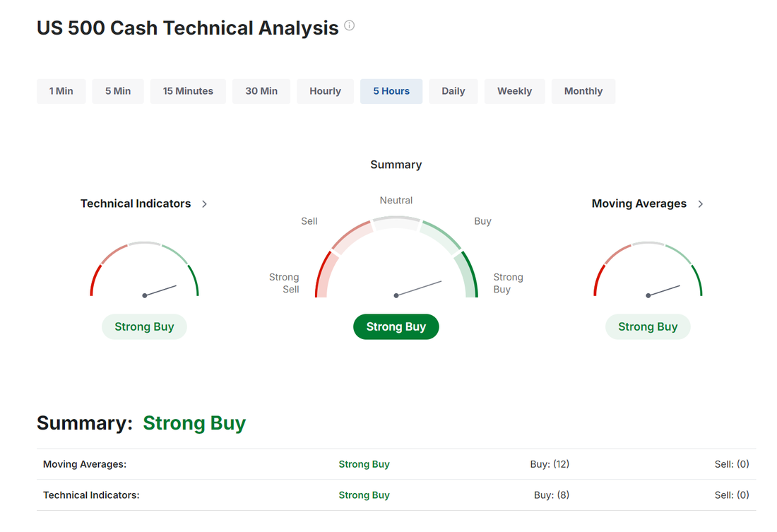Switch to the 30 Min tab
Viewport: 777px width, 532px height.
coord(261,91)
